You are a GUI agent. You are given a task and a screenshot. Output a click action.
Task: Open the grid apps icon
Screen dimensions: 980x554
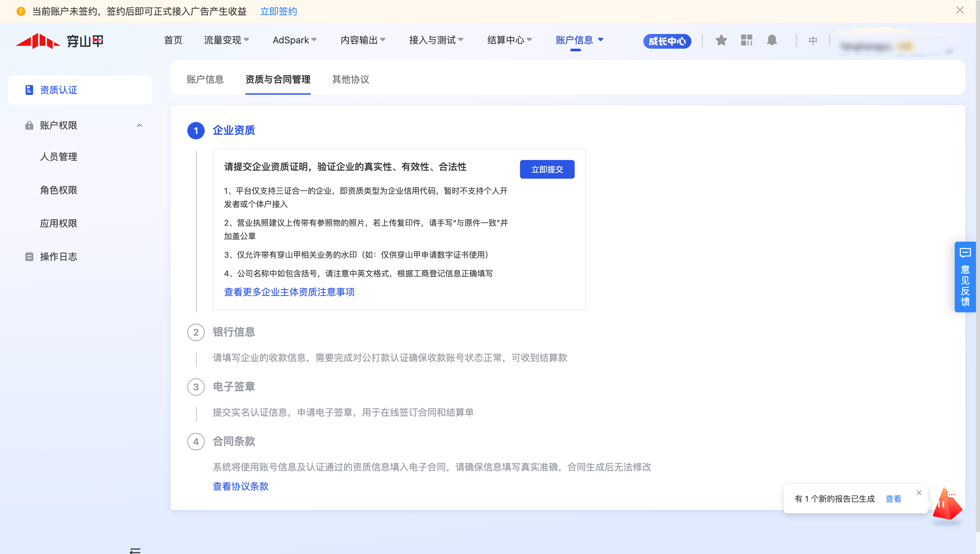tap(746, 40)
